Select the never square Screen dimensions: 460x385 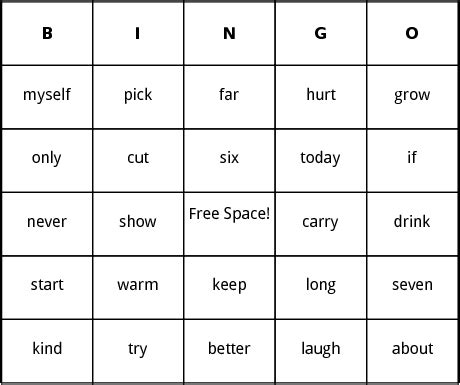coord(47,224)
